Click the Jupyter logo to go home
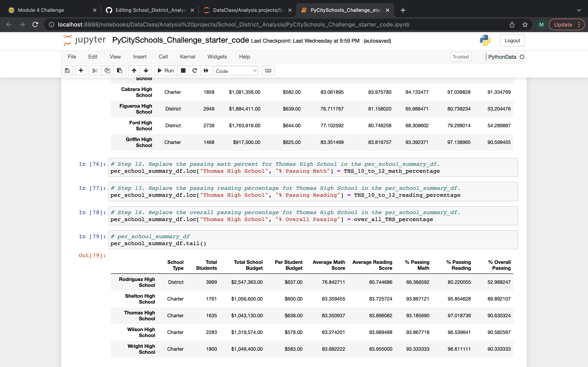 coord(84,40)
